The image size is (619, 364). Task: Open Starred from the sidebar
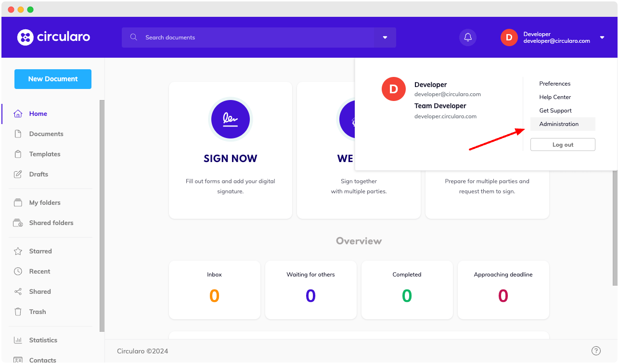click(40, 251)
